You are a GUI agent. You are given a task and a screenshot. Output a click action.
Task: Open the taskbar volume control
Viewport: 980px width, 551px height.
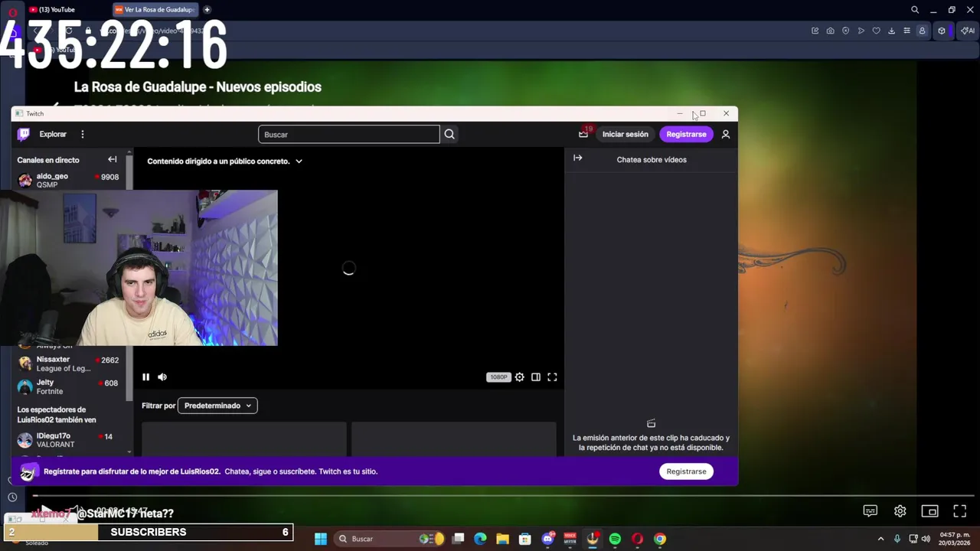click(x=926, y=539)
